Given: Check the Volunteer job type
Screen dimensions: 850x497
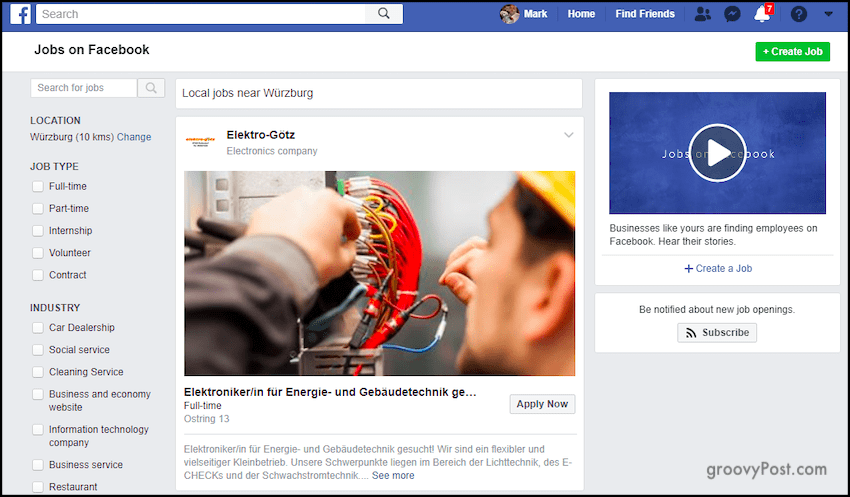Looking at the screenshot, I should (37, 253).
